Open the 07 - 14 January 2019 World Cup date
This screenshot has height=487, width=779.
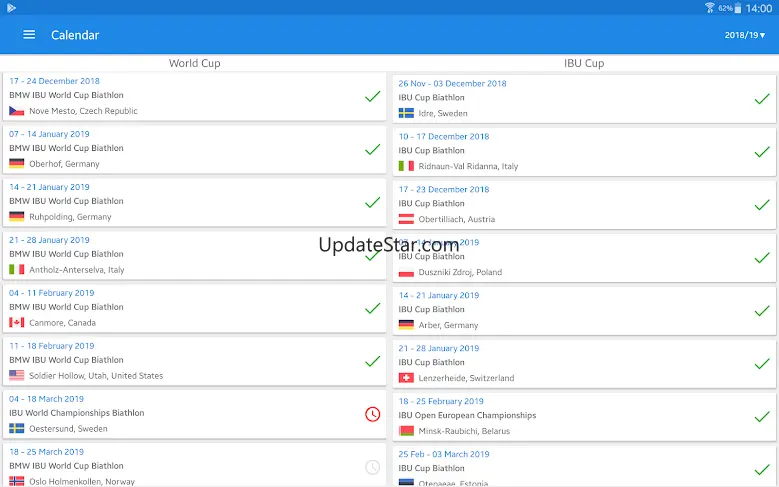click(49, 134)
